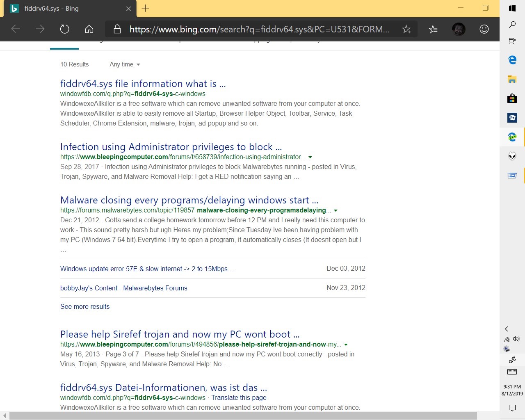Open the browser home page
Viewport: 525px width, 420px height.
[89, 29]
